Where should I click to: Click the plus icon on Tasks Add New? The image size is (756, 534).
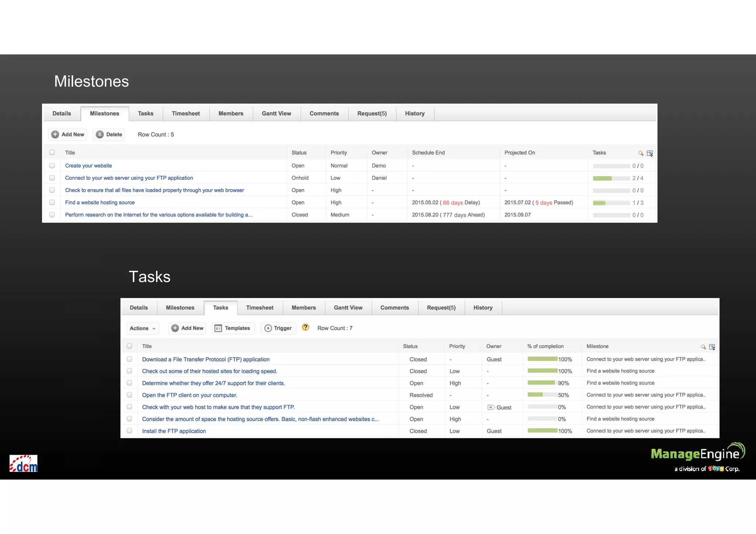click(175, 328)
